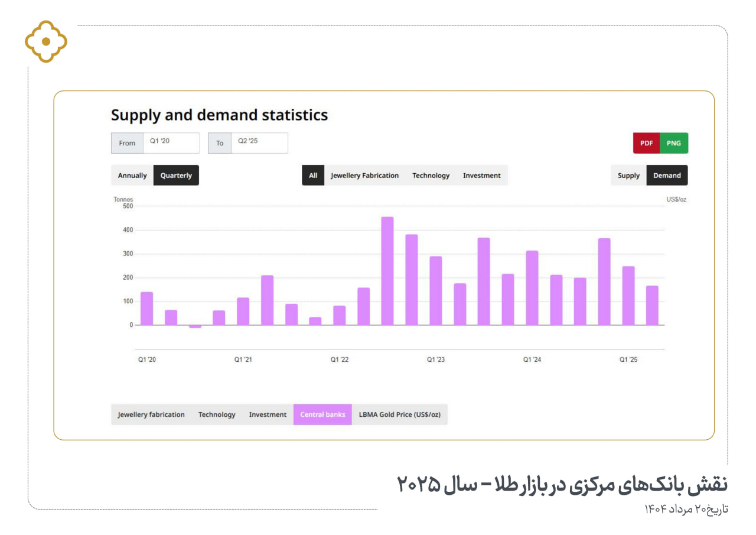
Task: Toggle the Central banks legend series
Action: 322,414
